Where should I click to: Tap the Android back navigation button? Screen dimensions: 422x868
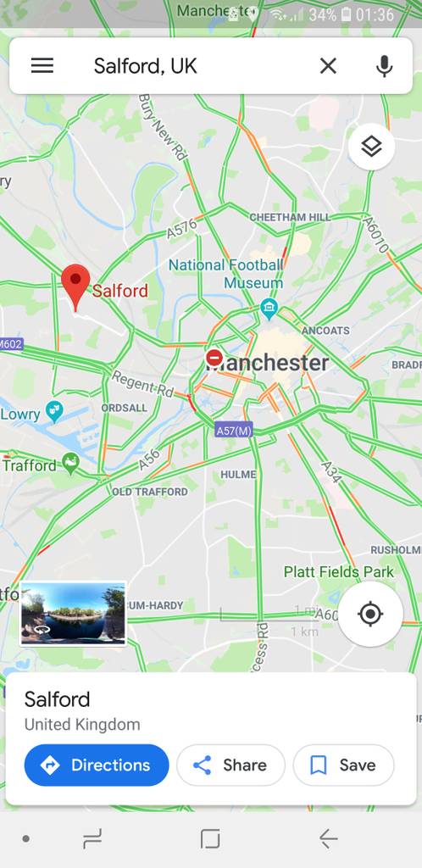pyautogui.click(x=328, y=839)
